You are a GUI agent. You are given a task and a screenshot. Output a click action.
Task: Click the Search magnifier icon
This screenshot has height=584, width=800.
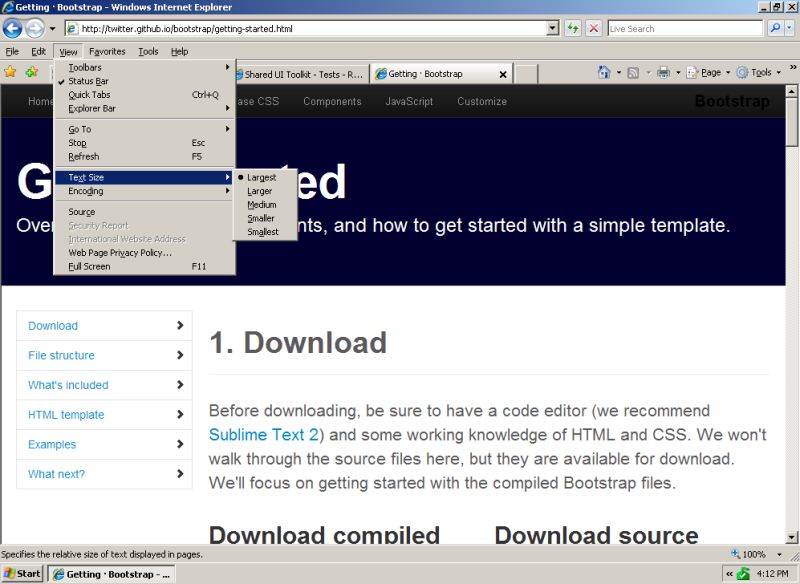point(776,29)
